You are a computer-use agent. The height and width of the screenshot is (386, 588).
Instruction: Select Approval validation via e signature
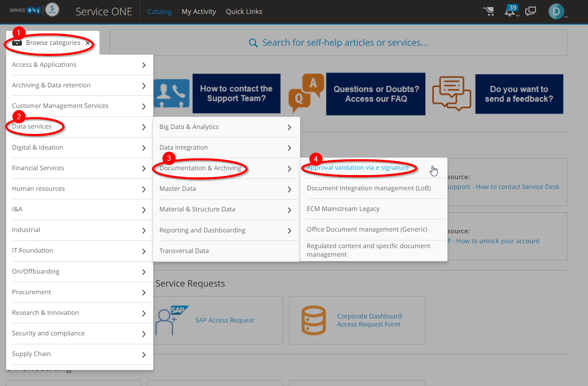tap(357, 167)
